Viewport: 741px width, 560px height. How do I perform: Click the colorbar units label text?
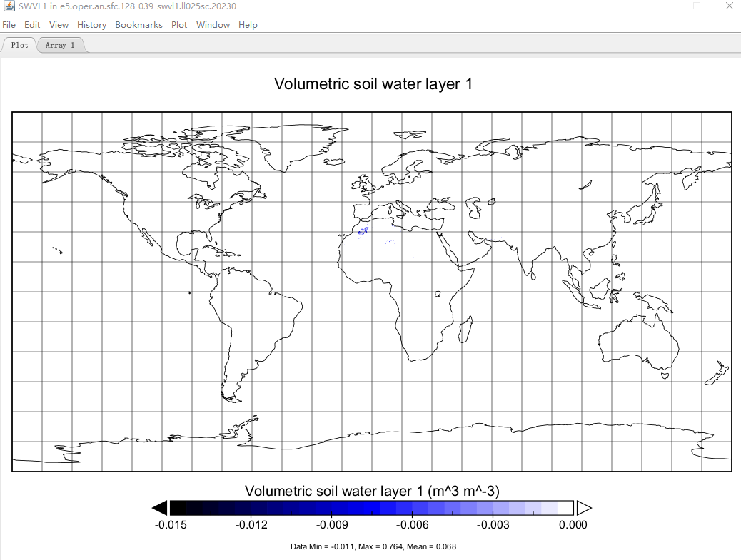(372, 491)
